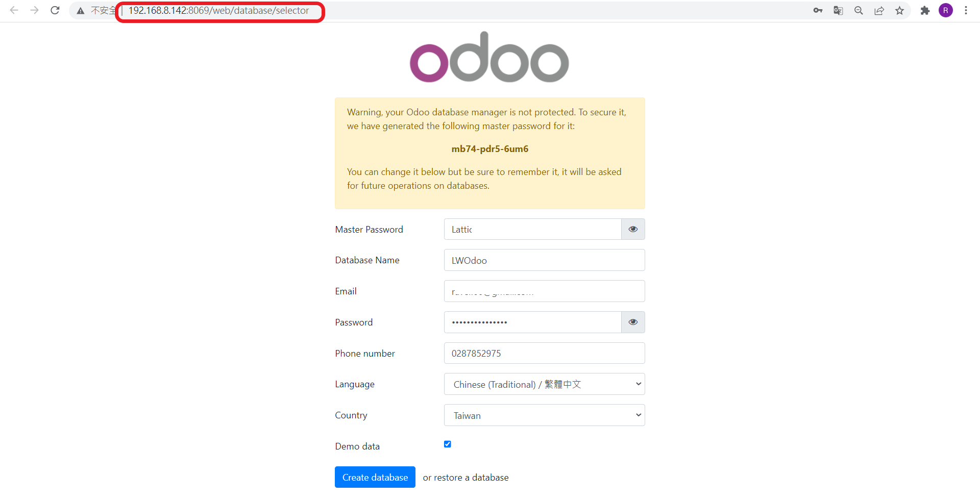
Task: Open the Country dropdown showing Taiwan
Action: 545,415
